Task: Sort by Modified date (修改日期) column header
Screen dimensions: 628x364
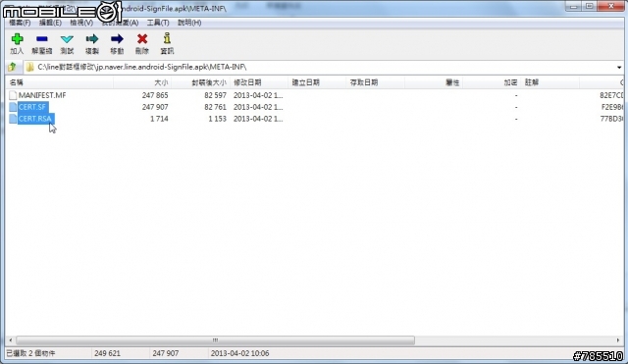Action: pos(259,82)
